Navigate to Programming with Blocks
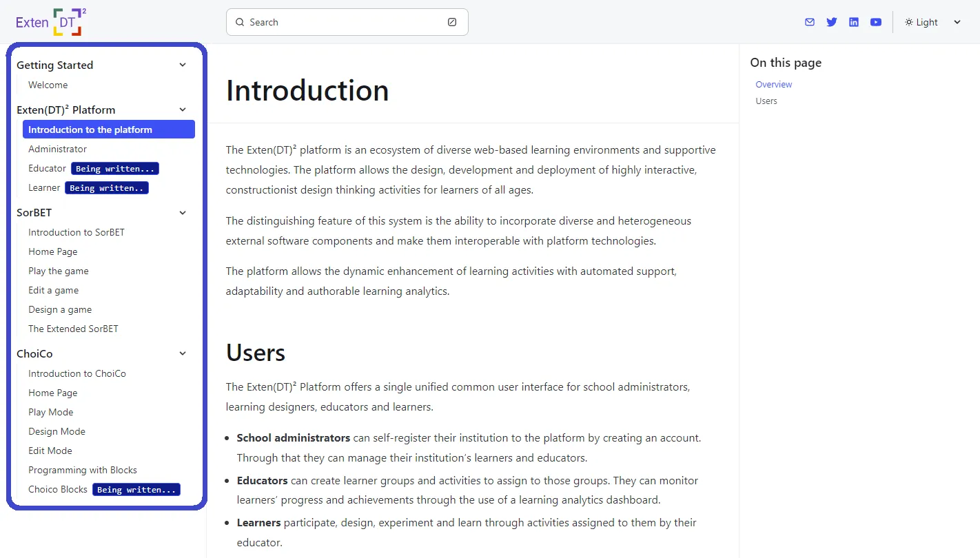Screen dimensions: 980x558 (x=83, y=470)
